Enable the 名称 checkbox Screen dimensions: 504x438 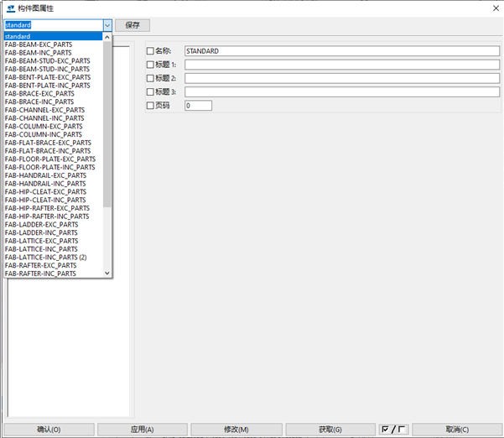[x=150, y=51]
